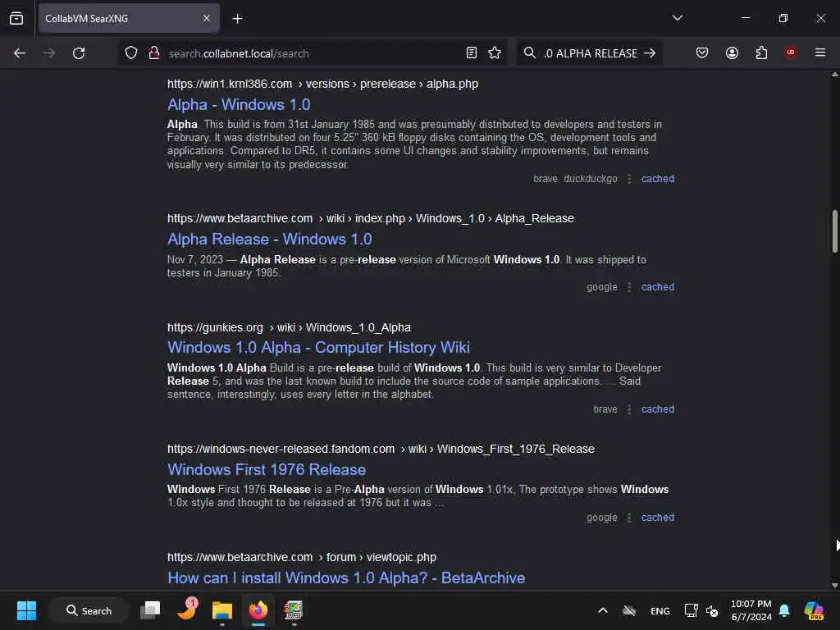Image resolution: width=840 pixels, height=630 pixels.
Task: Bookmark this page with star icon
Action: click(495, 53)
